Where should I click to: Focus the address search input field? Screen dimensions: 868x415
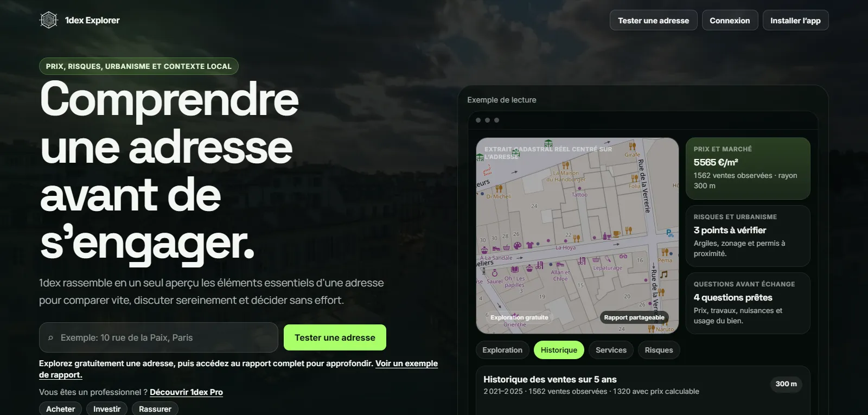(x=158, y=337)
